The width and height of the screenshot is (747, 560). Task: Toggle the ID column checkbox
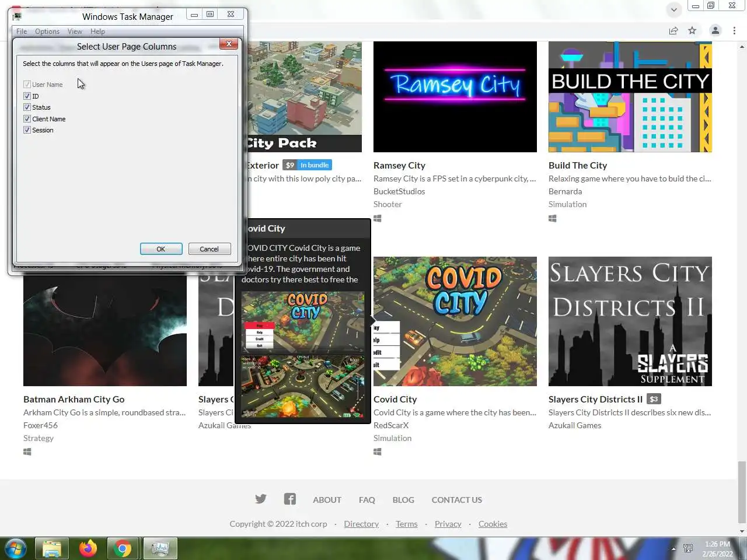(27, 96)
